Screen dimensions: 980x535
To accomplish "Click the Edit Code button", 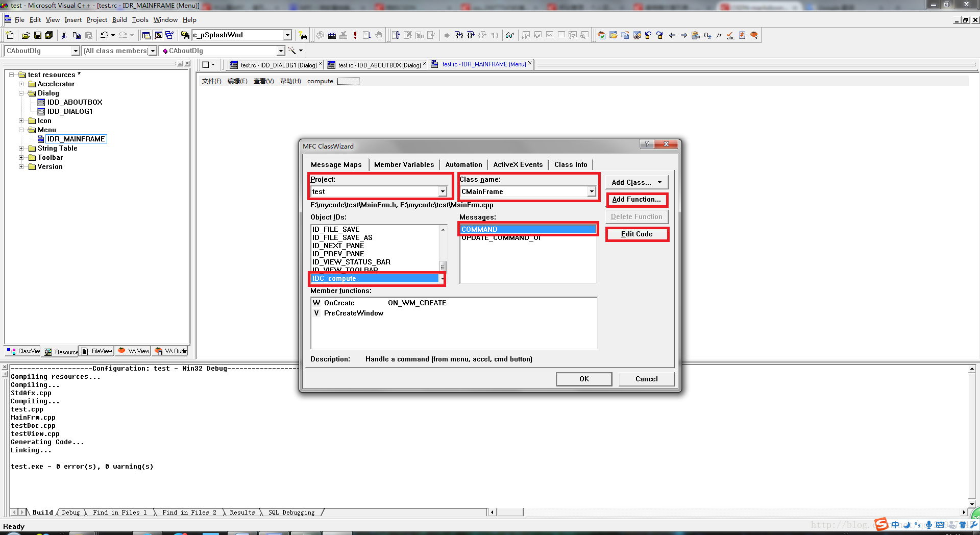I will tap(636, 234).
